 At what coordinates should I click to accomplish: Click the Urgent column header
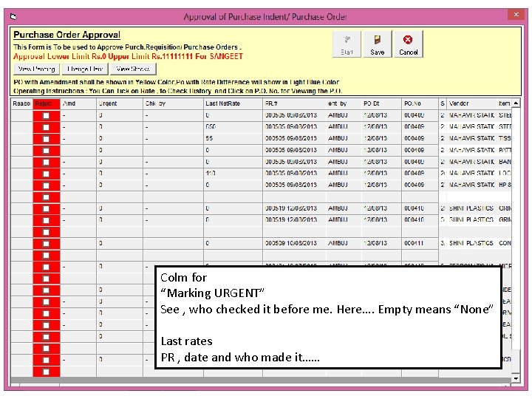click(120, 103)
